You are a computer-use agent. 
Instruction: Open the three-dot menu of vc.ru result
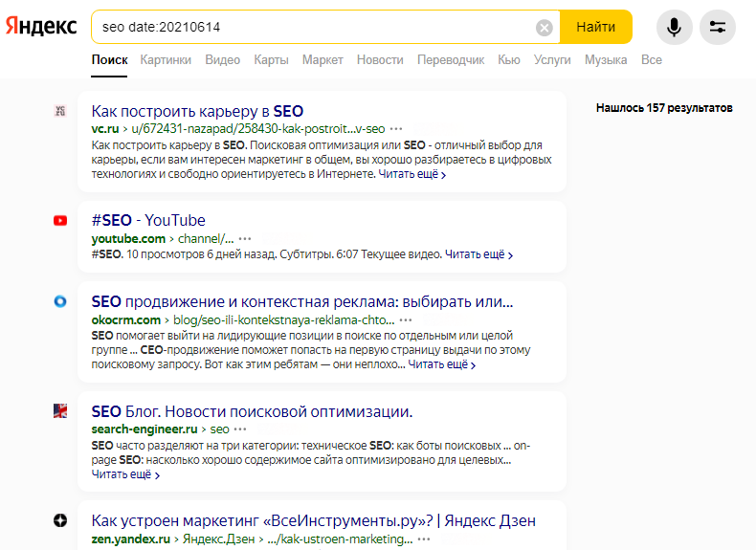pos(396,129)
